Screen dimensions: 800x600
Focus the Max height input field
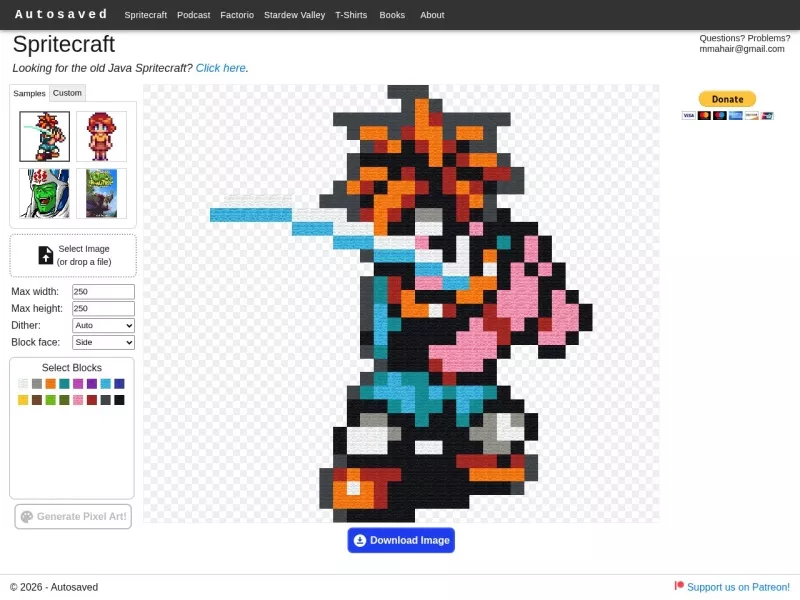pos(104,308)
